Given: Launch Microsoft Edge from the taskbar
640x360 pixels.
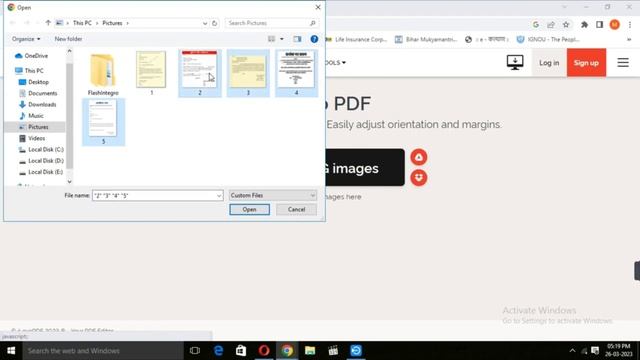Looking at the screenshot, I should pyautogui.click(x=218, y=351).
